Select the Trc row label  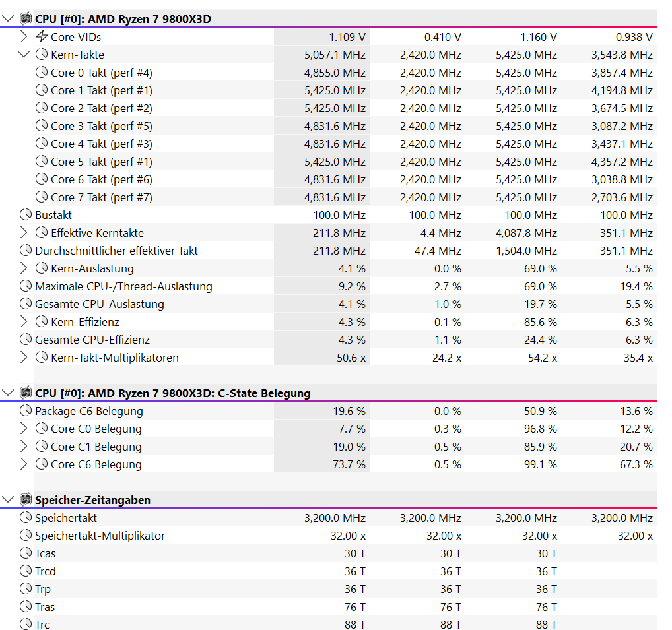(x=42, y=625)
